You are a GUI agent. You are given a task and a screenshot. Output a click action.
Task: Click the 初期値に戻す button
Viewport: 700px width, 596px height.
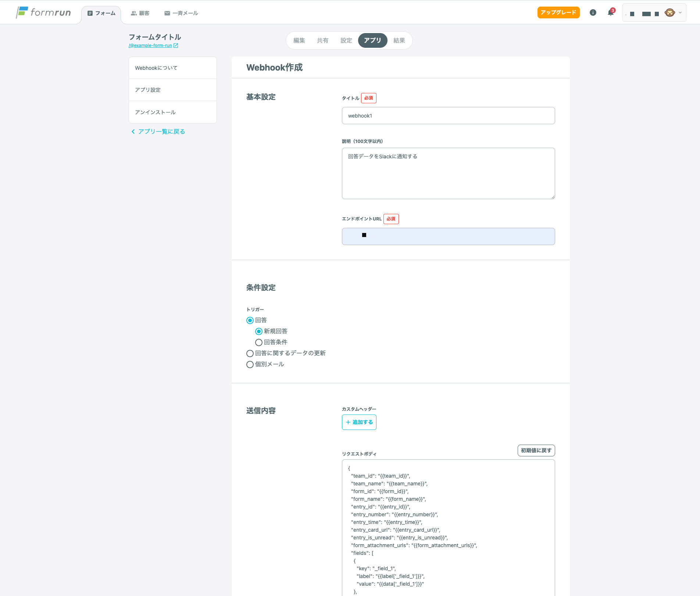click(536, 450)
